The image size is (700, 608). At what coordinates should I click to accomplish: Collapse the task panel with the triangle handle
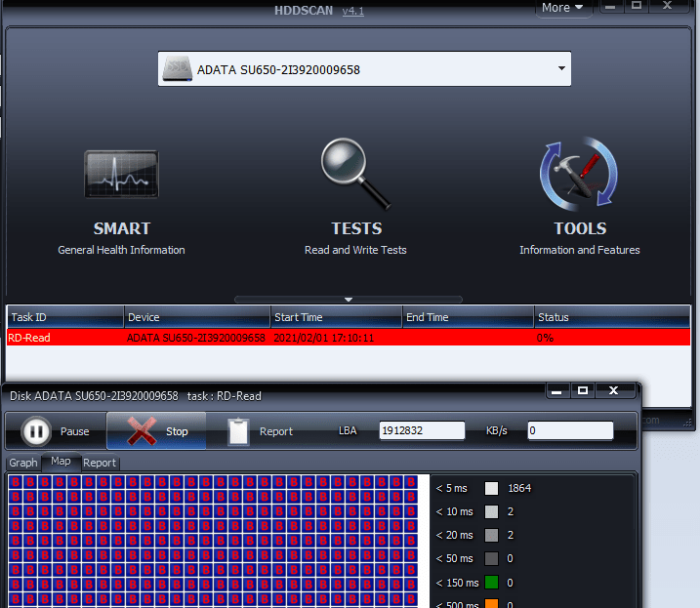349,300
